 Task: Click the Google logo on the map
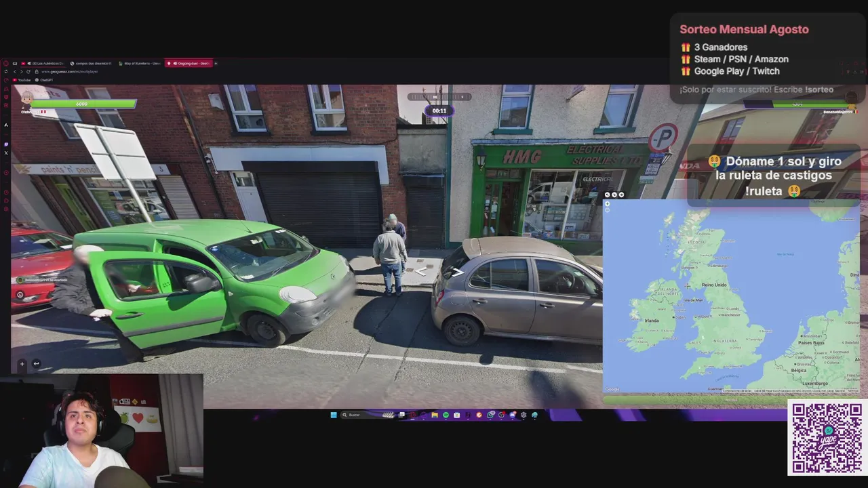(612, 389)
